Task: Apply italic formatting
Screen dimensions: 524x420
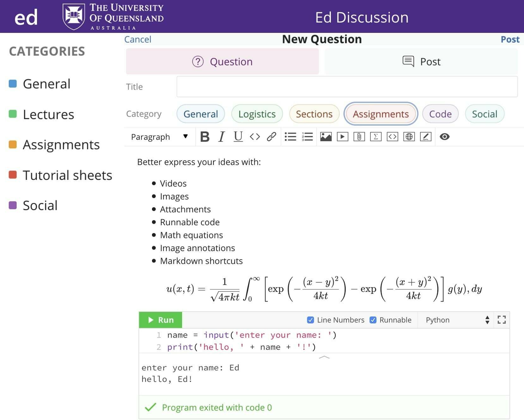Action: [222, 137]
